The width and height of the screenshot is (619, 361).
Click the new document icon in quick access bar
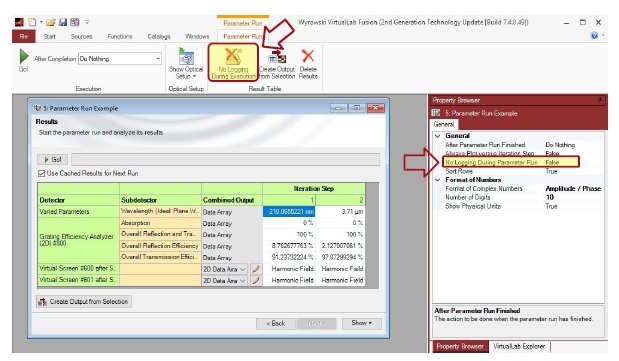click(x=32, y=22)
